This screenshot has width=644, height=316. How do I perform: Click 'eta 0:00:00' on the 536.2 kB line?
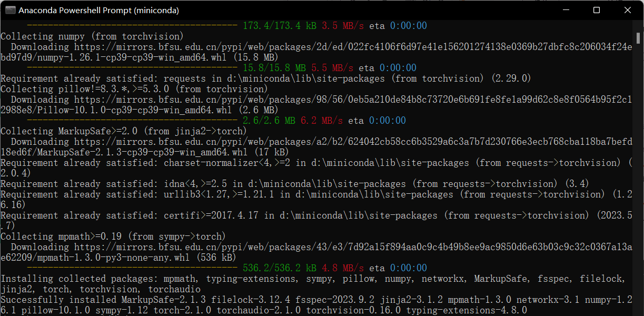[398, 268]
